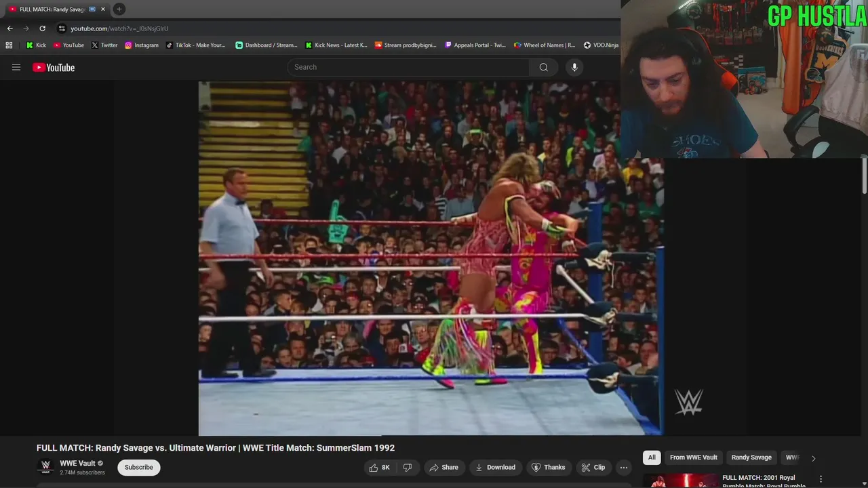
Task: Click the search magnifier button
Action: tap(543, 67)
